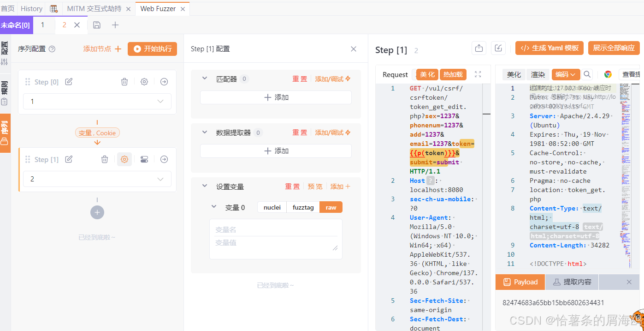The height and width of the screenshot is (331, 644).
Task: Close the Step [1] 配置 panel
Action: pyautogui.click(x=354, y=49)
